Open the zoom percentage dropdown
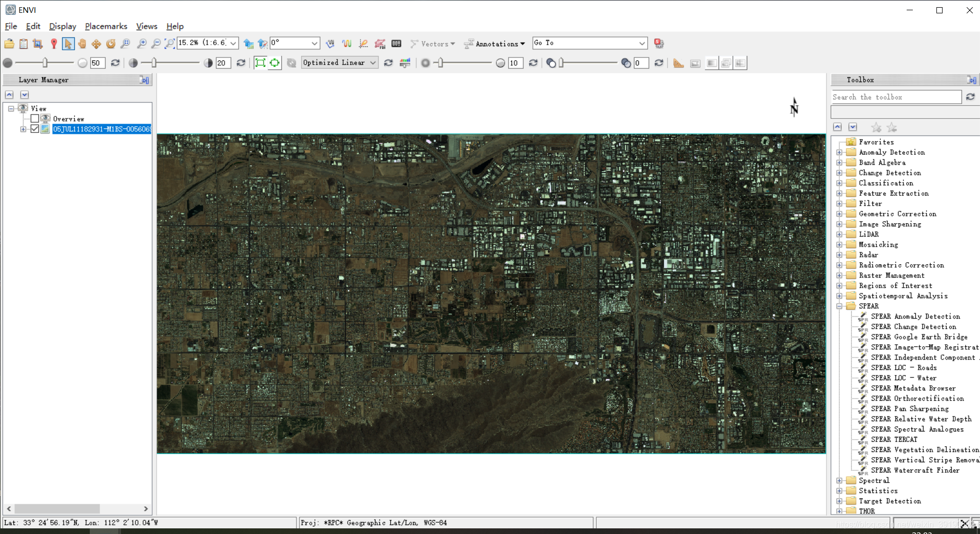980x534 pixels. pos(233,43)
